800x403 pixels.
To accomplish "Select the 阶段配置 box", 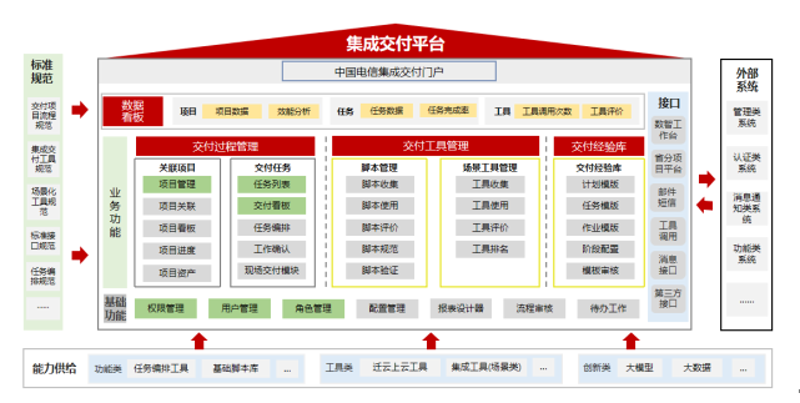I will (x=600, y=249).
